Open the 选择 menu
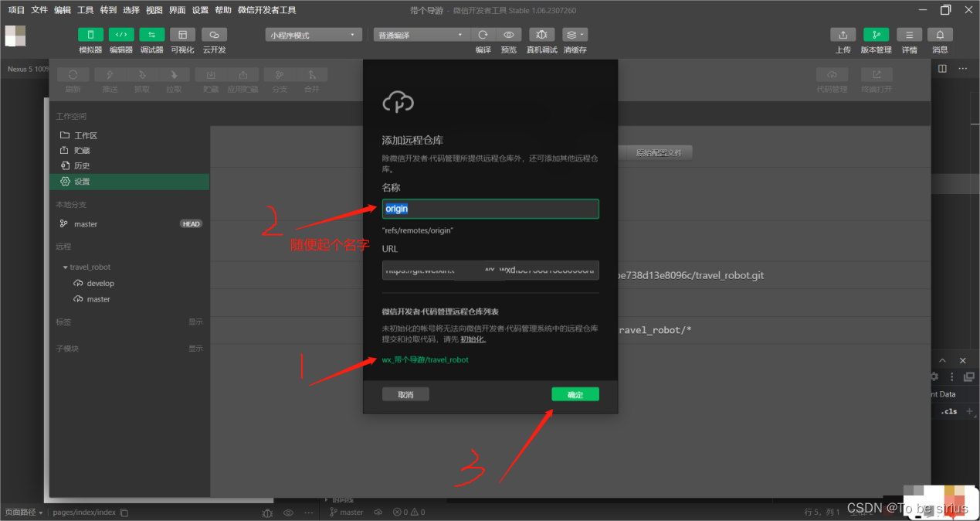Image resolution: width=980 pixels, height=521 pixels. point(131,10)
